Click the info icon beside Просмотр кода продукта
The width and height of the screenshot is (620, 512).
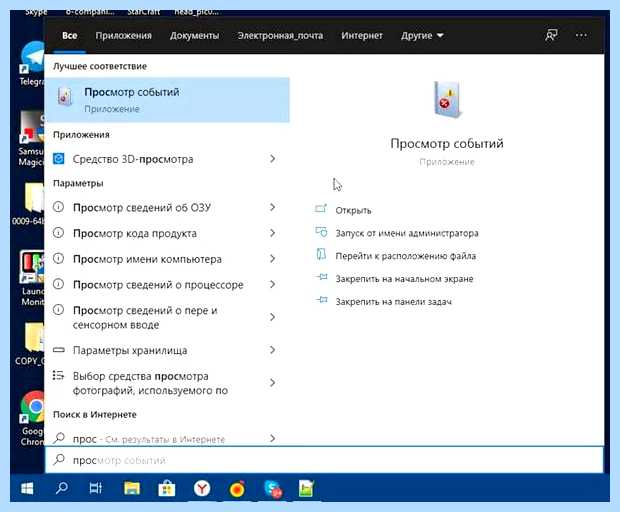(x=59, y=232)
